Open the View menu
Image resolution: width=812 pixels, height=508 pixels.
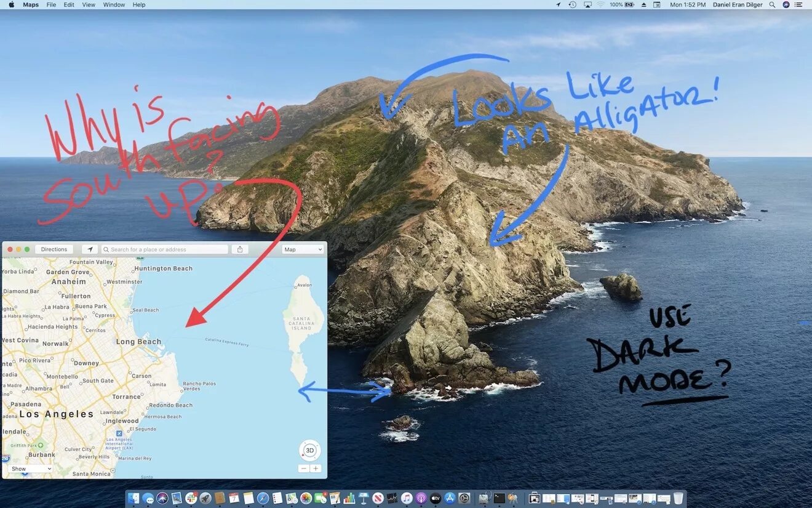[89, 4]
